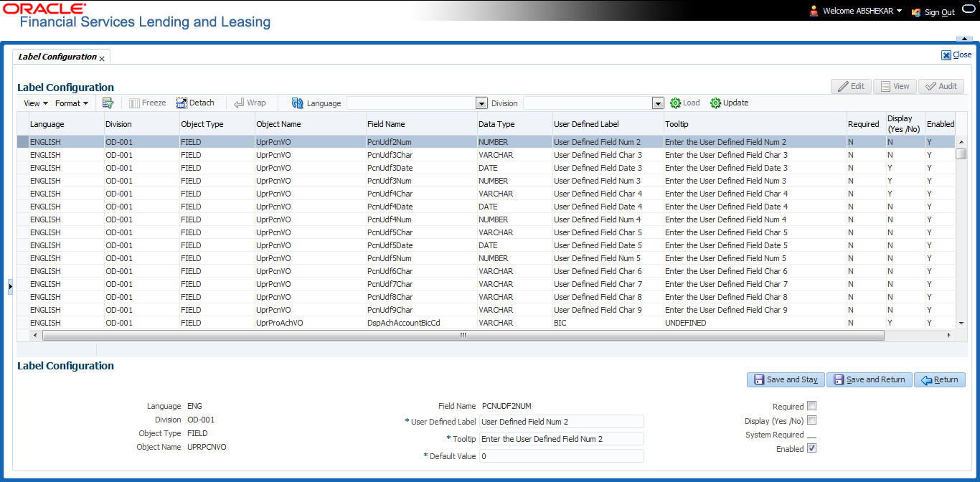Viewport: 980px width, 482px height.
Task: Open the Division toolbar dropdown
Action: tap(658, 103)
